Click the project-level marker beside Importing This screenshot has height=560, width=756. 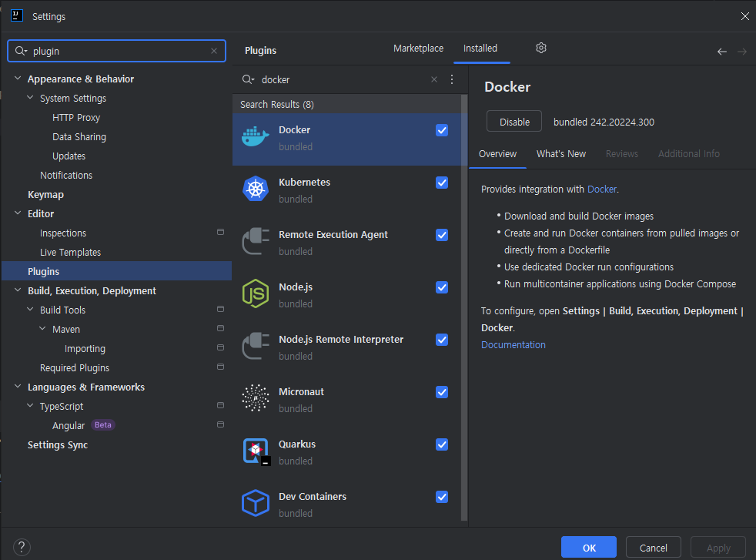click(x=220, y=347)
